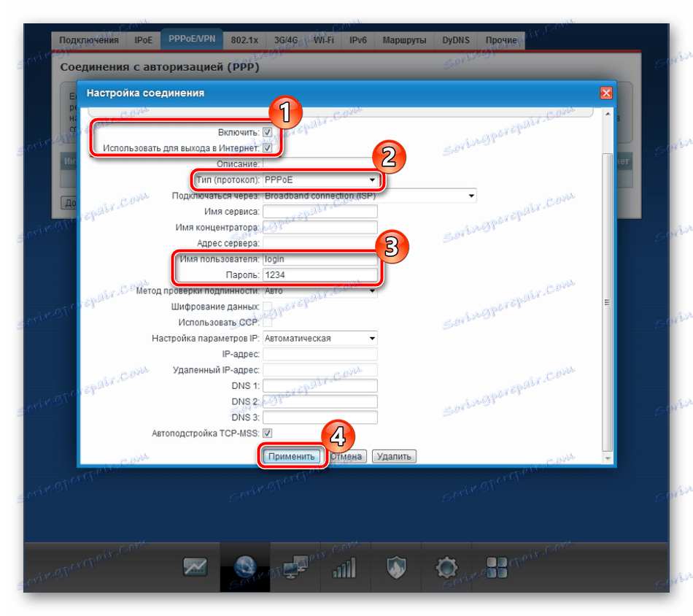Open the system monitor chart icon
Viewport: 693px width, 616px height.
(x=195, y=567)
